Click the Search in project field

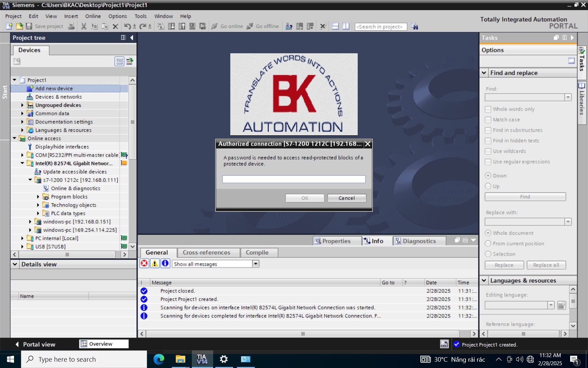coord(381,27)
